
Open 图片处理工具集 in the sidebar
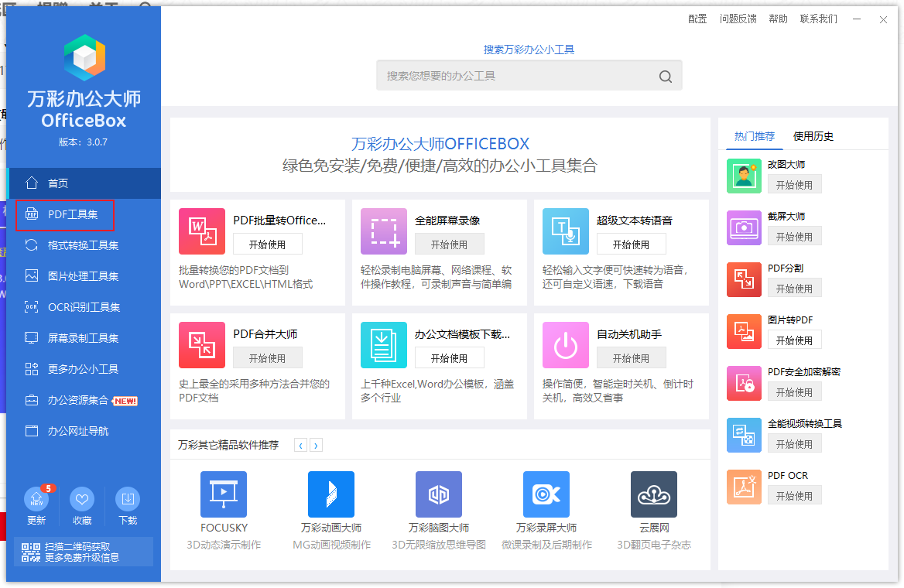click(x=84, y=276)
